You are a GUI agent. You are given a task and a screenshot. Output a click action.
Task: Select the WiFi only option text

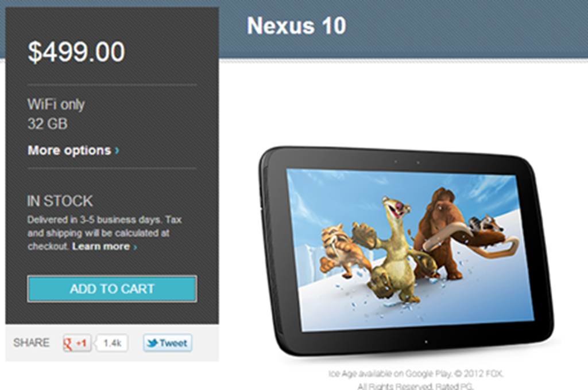(56, 104)
